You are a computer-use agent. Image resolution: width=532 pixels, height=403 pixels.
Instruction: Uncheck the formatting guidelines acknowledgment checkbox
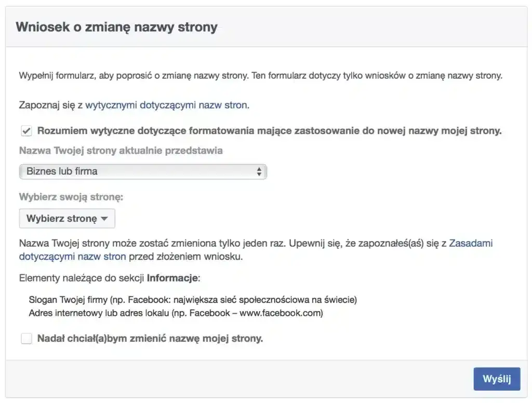click(x=26, y=131)
